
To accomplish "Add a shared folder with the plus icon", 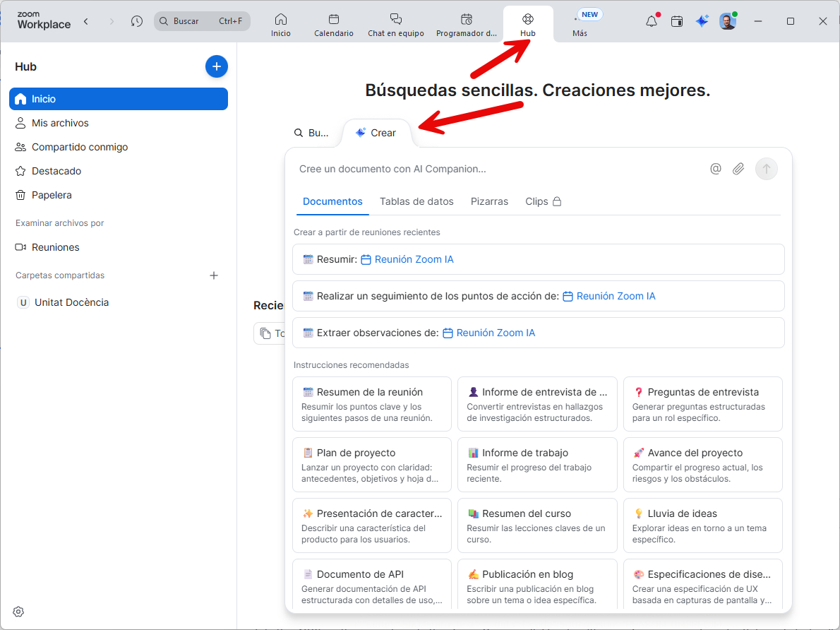I will (x=214, y=275).
